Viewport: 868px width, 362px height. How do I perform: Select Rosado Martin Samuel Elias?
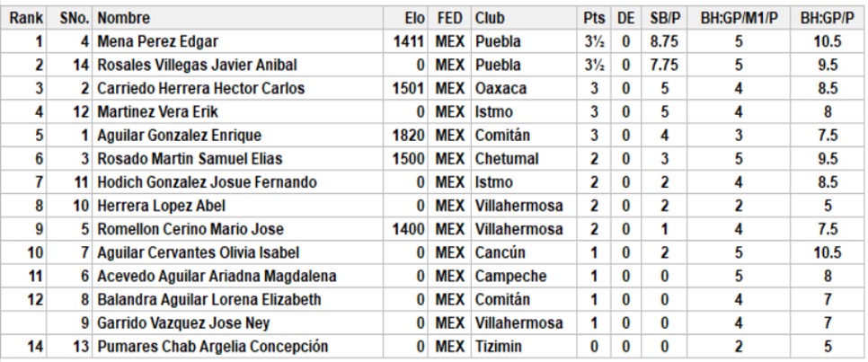(x=190, y=159)
